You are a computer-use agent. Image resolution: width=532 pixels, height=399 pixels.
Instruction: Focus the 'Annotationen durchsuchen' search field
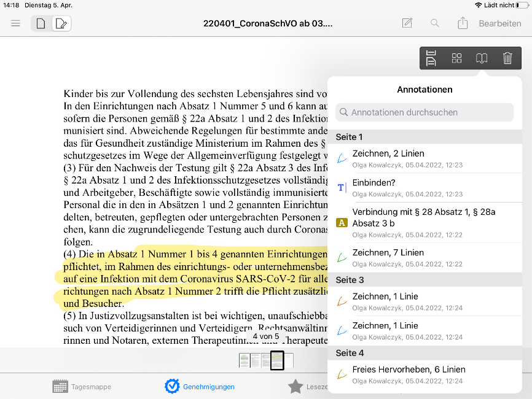pos(424,112)
